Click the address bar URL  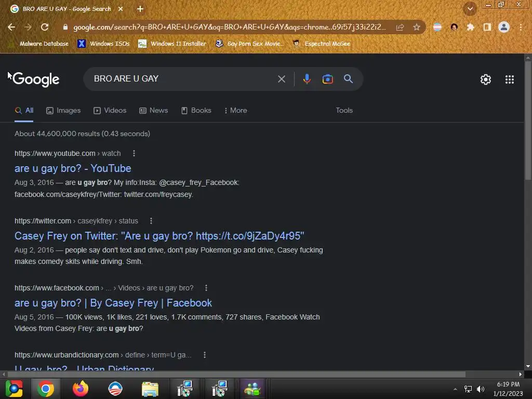pos(229,27)
